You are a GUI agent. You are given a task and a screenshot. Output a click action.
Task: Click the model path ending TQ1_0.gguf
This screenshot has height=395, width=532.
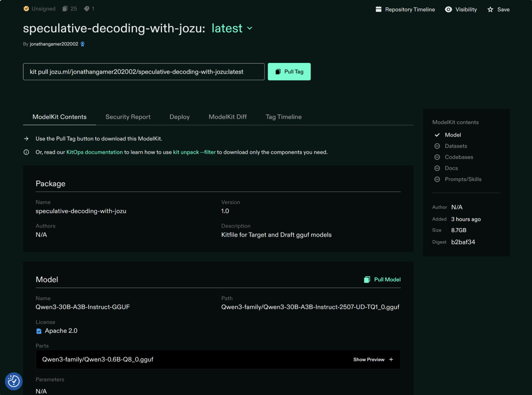(310, 307)
